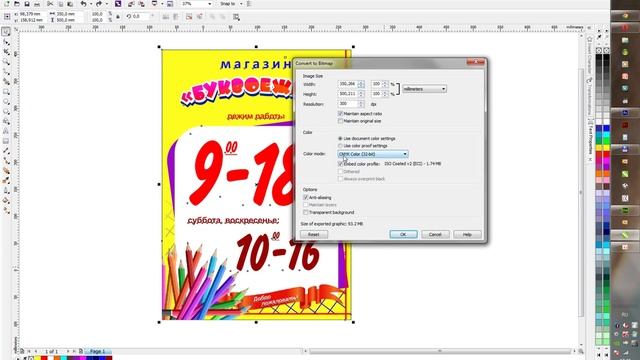
Task: Click the Cut scissors icon
Action: pos(50,4)
